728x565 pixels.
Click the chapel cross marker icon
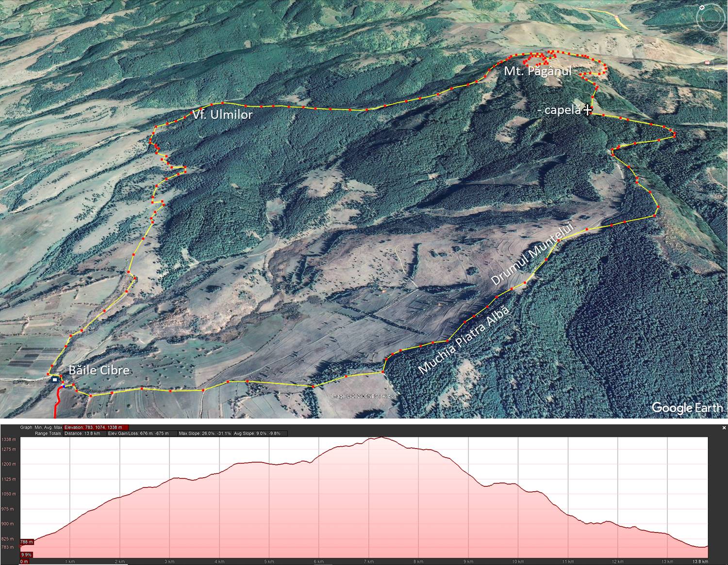588,110
